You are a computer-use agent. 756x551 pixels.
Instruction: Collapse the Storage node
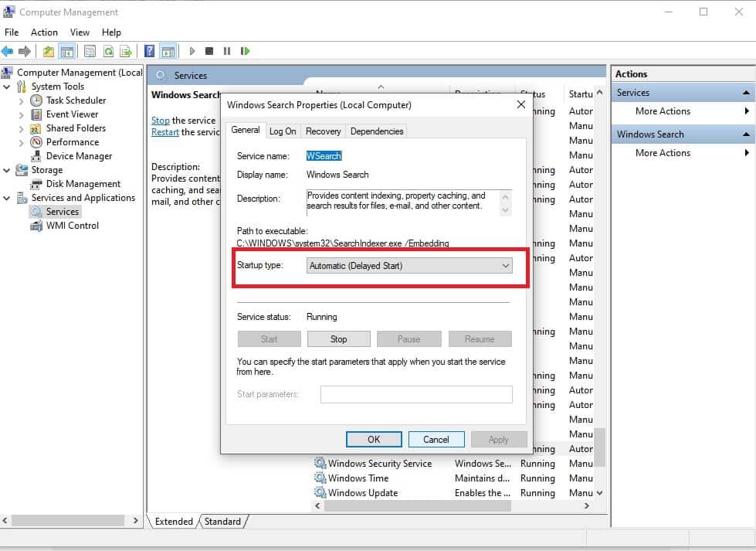click(x=7, y=170)
